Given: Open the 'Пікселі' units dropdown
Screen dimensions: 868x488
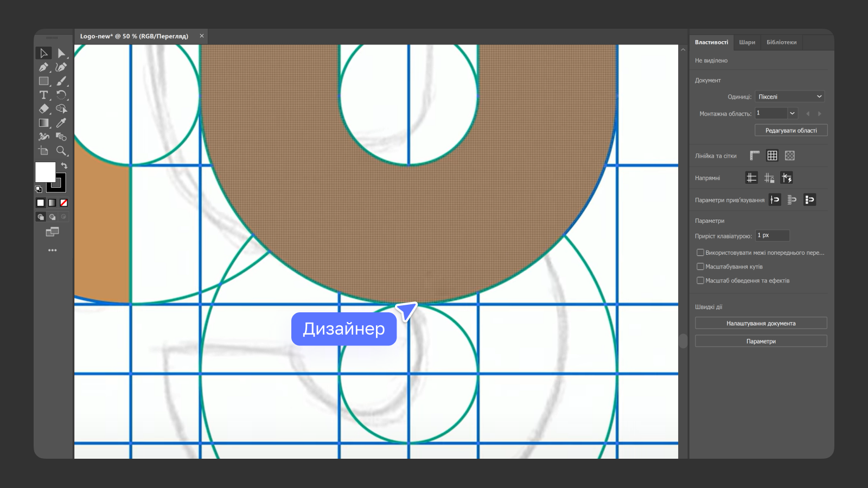Looking at the screenshot, I should [x=789, y=96].
